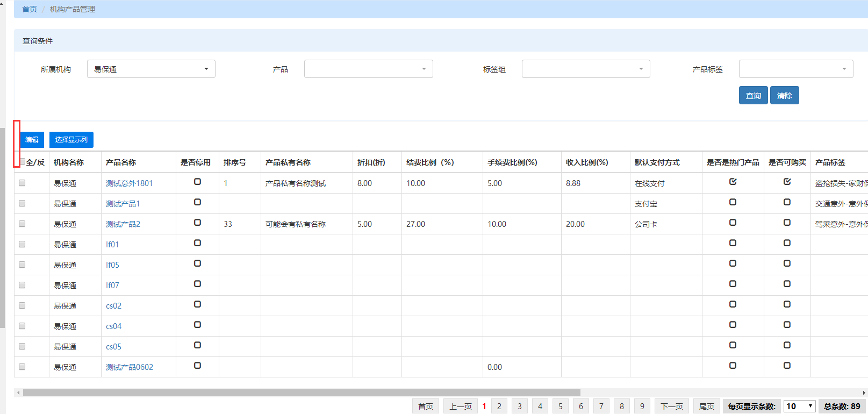Toggle 是否可购买 icon in cs02 row

[x=787, y=304]
